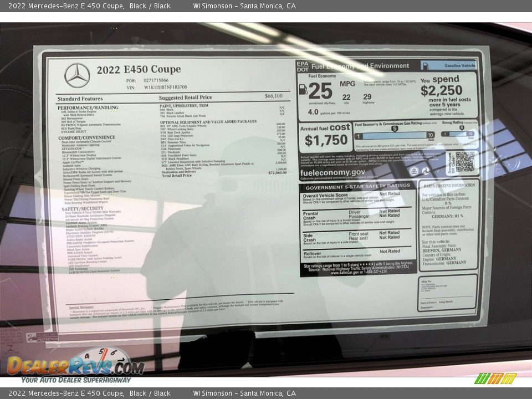
Task: Click the SAFETY/SECURITY section heading
Action: click(83, 209)
